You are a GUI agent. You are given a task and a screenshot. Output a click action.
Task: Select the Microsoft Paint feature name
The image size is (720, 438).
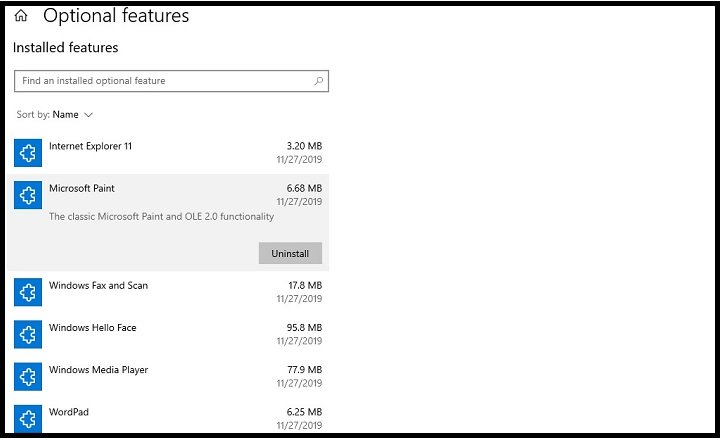[82, 188]
